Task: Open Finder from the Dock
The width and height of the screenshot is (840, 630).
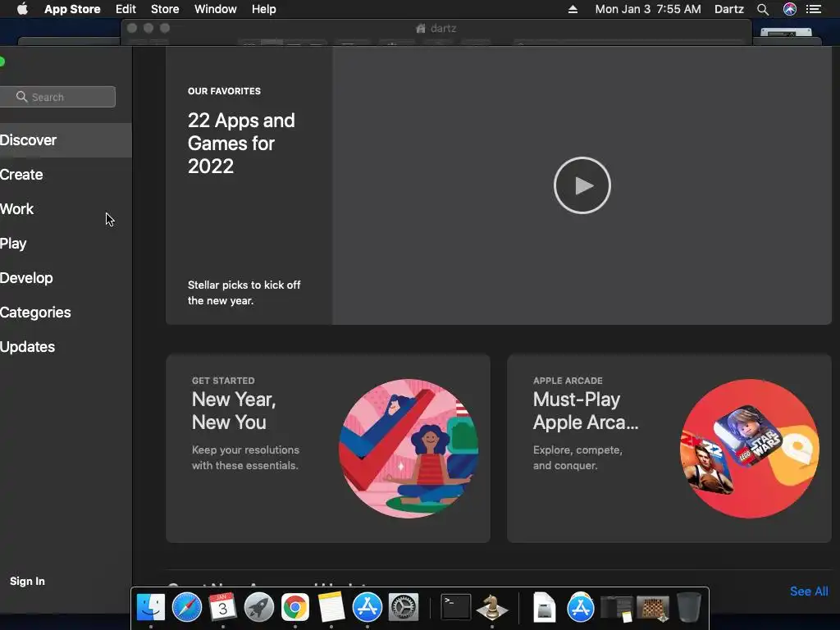Action: [x=151, y=608]
